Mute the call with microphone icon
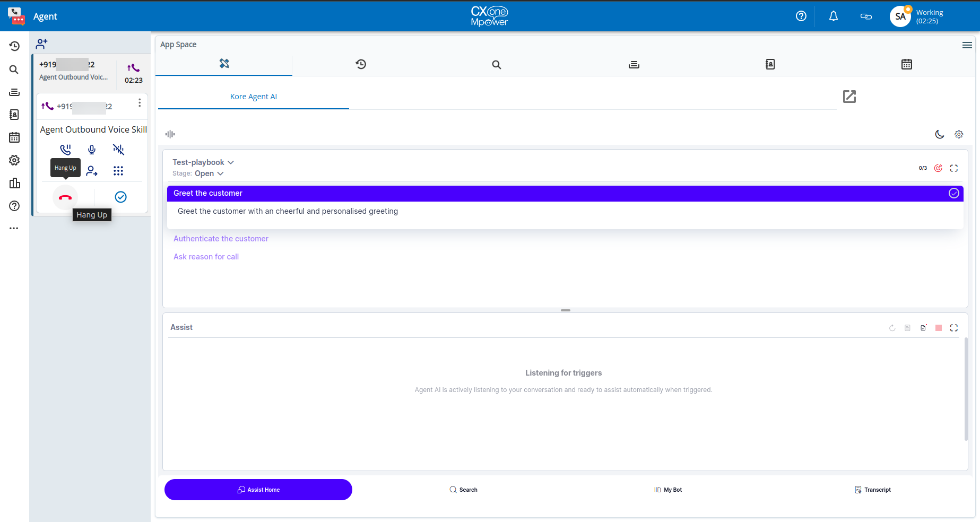Viewport: 980px width, 522px height. pyautogui.click(x=92, y=150)
